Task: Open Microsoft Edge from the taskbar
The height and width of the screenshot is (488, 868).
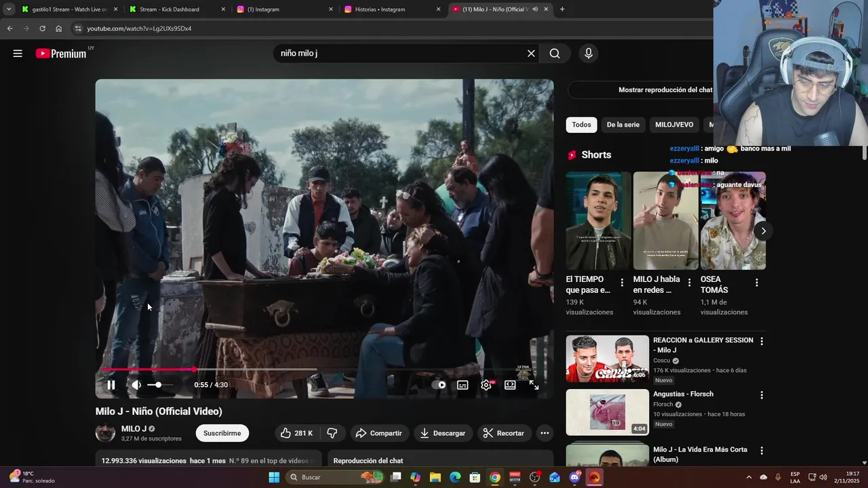Action: pos(455,477)
